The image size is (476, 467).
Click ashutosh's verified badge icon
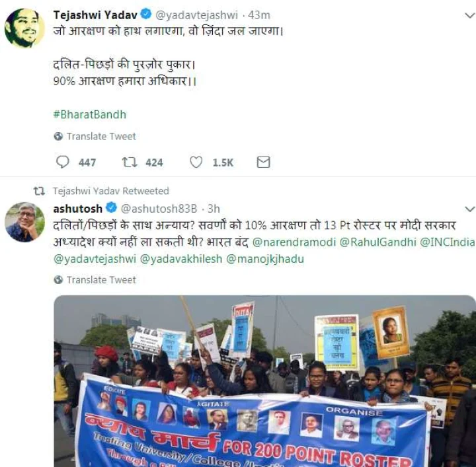point(111,208)
